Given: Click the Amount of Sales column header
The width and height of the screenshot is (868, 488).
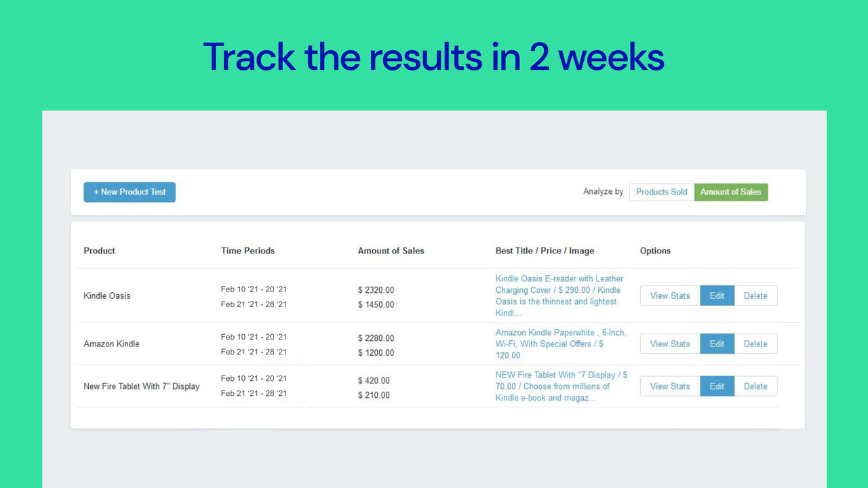Looking at the screenshot, I should click(391, 251).
